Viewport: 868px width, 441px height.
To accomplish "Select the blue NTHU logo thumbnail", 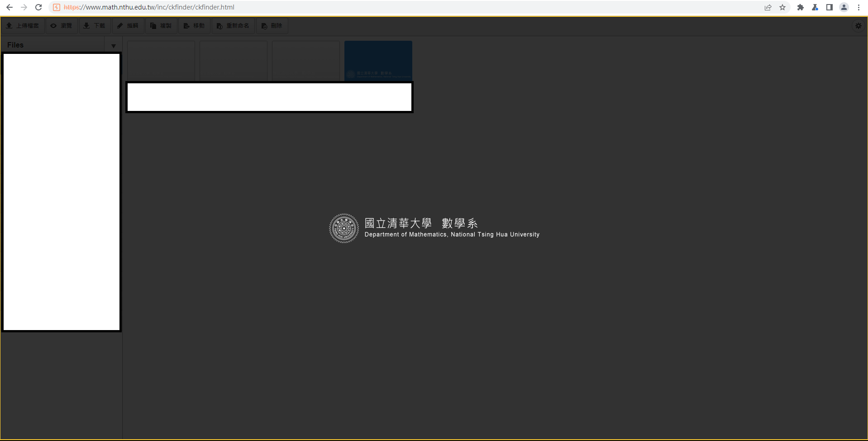I will tap(378, 61).
